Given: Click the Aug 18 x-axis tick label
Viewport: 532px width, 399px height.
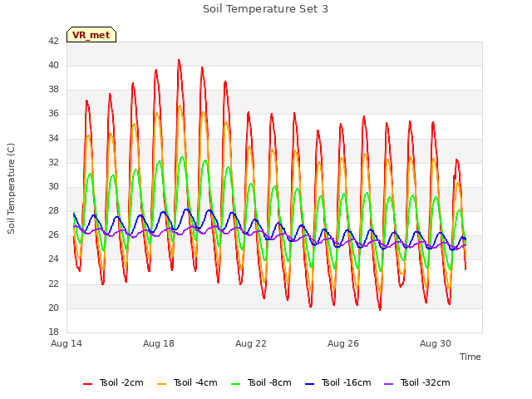Looking at the screenshot, I should coord(159,343).
